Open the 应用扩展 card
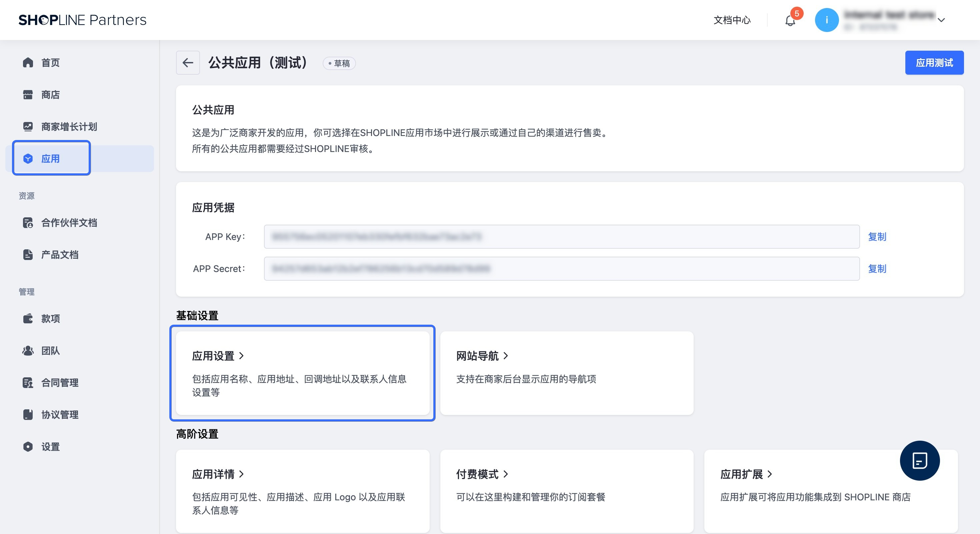 (x=831, y=491)
